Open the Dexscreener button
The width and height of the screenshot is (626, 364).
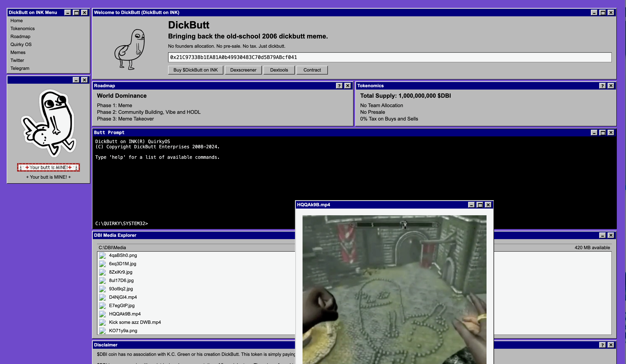tap(243, 70)
